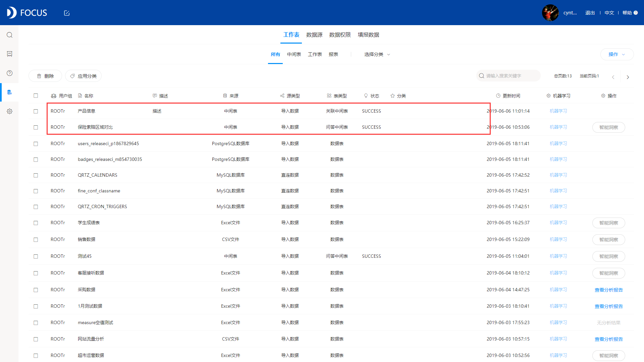The height and width of the screenshot is (362, 644).
Task: Open the data management icon in sidebar
Action: point(9,92)
